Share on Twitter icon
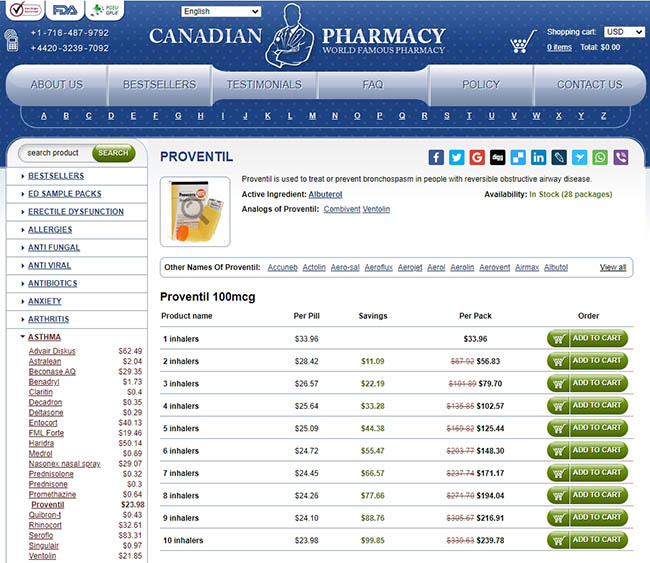This screenshot has width=650, height=563. tap(456, 158)
